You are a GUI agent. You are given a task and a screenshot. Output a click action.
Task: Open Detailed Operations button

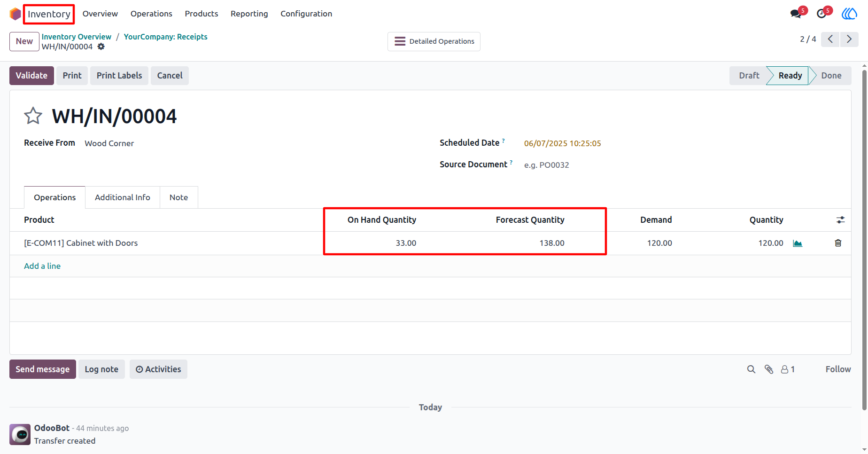coord(434,41)
